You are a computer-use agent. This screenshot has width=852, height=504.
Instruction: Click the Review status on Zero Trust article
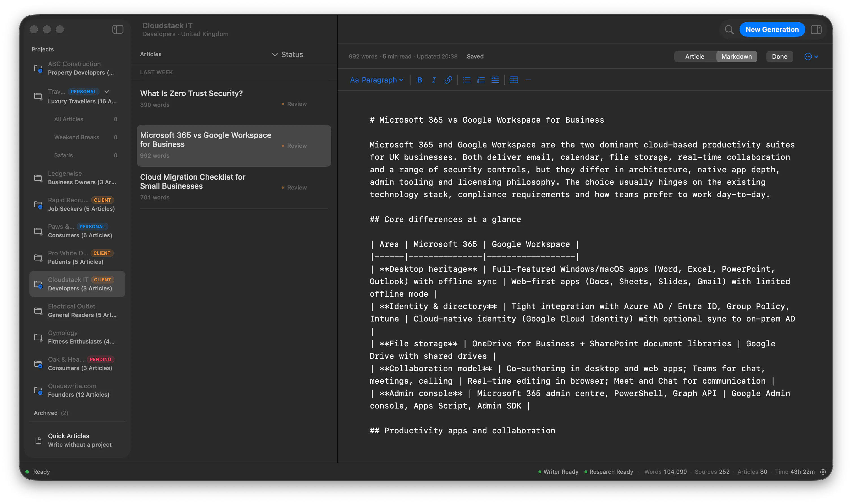(x=294, y=104)
